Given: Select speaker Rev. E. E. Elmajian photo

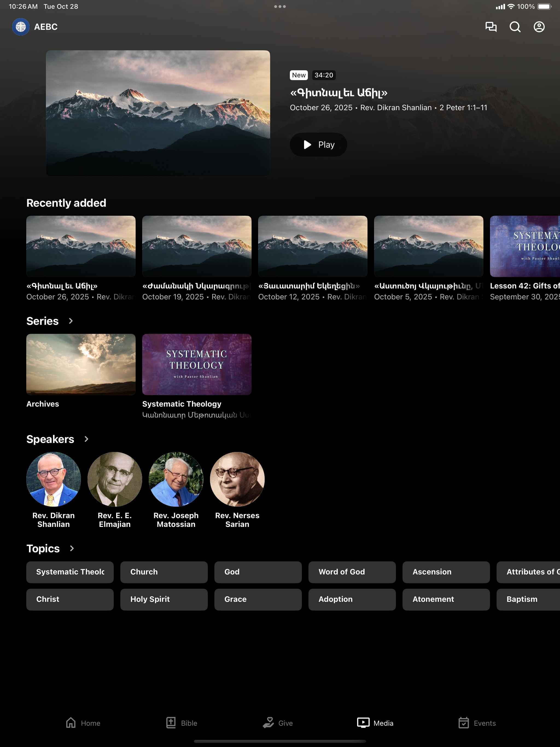Looking at the screenshot, I should click(115, 479).
